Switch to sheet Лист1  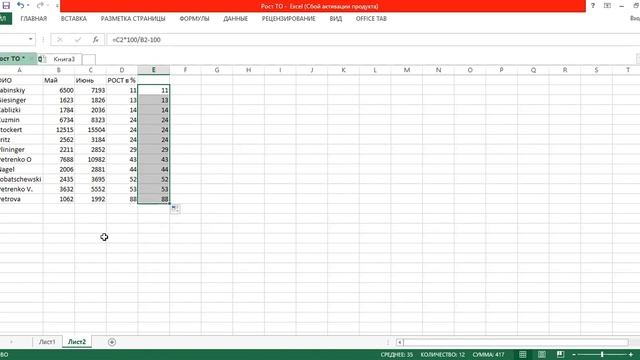47,342
